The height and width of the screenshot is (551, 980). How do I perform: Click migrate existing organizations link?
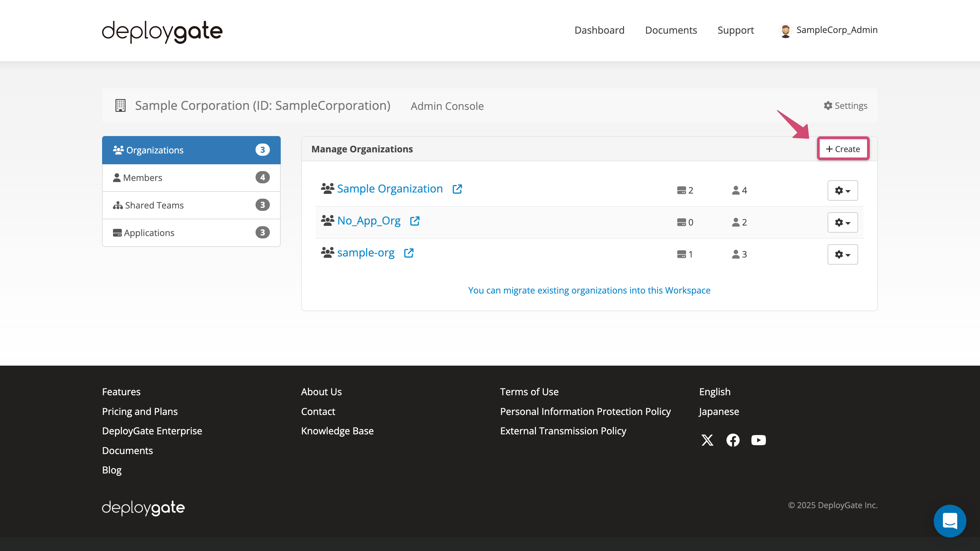(x=589, y=290)
